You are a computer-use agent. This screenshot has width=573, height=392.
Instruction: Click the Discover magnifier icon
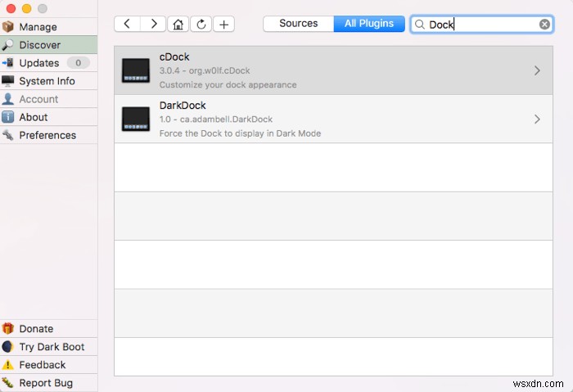pos(7,45)
